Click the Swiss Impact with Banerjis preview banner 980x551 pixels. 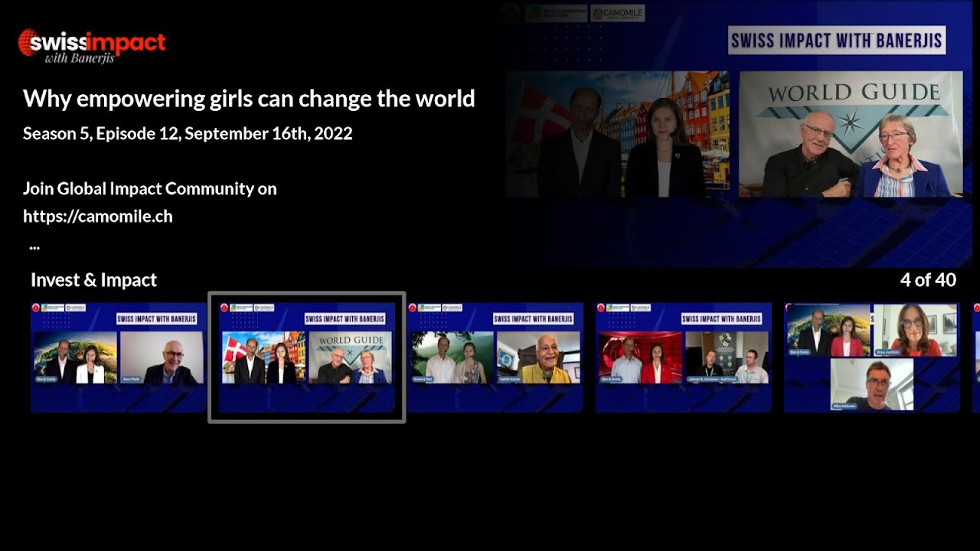[x=836, y=41]
